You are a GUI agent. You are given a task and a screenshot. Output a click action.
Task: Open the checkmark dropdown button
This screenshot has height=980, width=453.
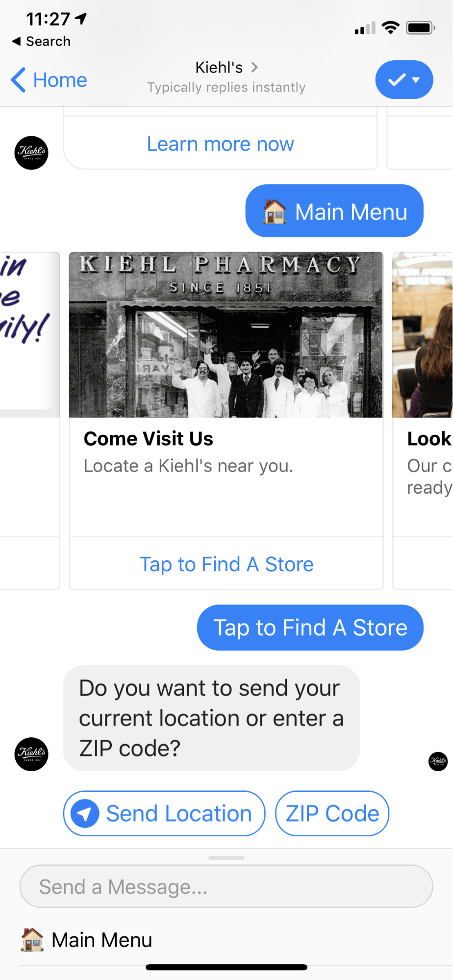(404, 80)
